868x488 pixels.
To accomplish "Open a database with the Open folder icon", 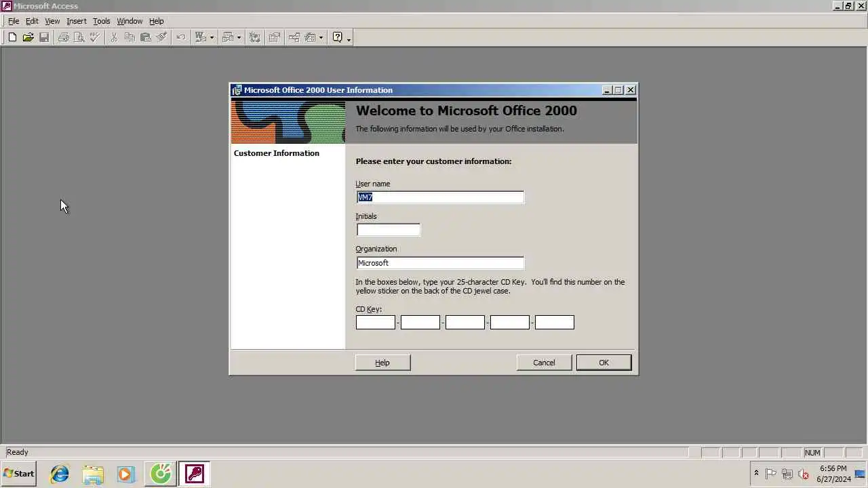I will point(28,37).
